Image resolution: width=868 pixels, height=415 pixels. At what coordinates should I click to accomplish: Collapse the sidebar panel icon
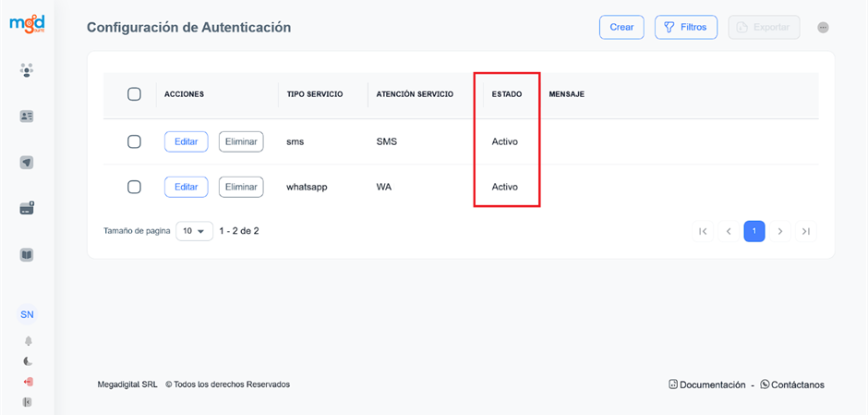(x=28, y=402)
